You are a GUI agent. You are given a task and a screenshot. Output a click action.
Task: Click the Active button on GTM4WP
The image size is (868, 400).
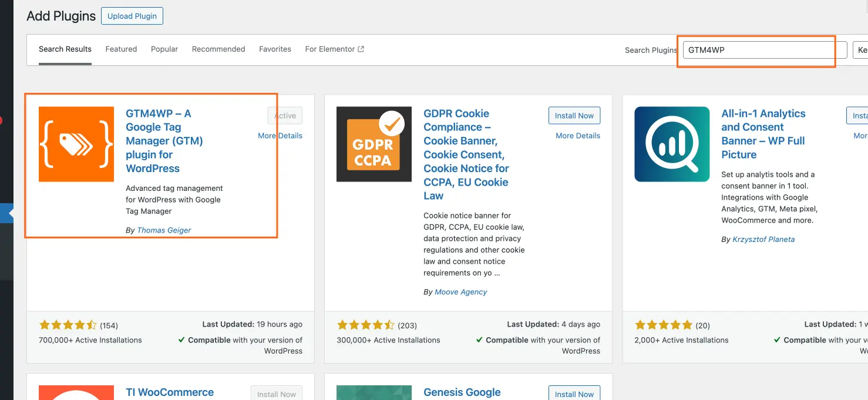coord(285,116)
